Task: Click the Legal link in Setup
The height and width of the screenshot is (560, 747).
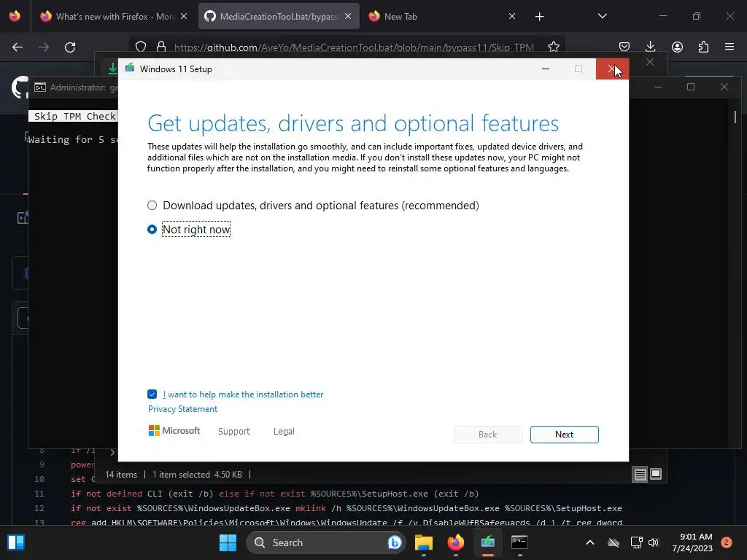Action: coord(284,432)
